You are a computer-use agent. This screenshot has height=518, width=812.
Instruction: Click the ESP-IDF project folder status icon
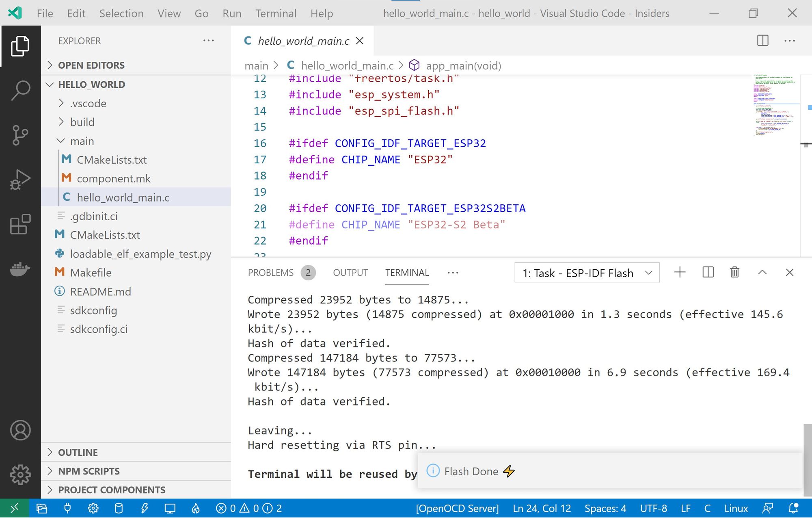(42, 508)
